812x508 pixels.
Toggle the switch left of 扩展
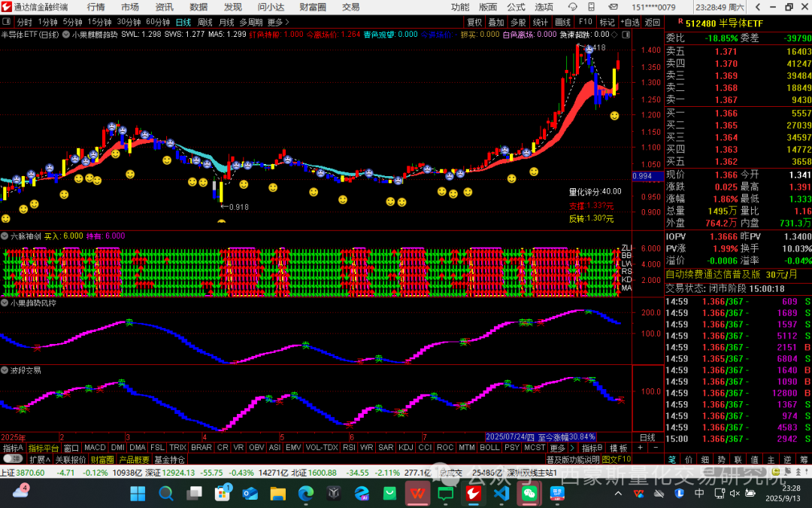(x=13, y=459)
